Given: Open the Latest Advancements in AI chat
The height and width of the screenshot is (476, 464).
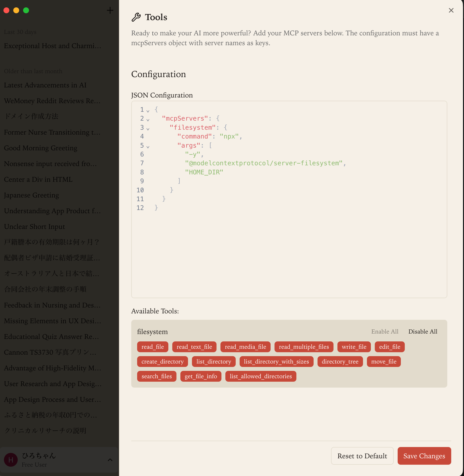Looking at the screenshot, I should (x=45, y=85).
